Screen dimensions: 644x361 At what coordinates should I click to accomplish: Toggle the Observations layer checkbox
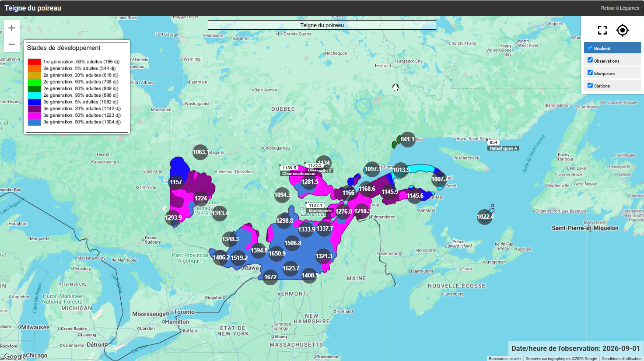point(590,60)
